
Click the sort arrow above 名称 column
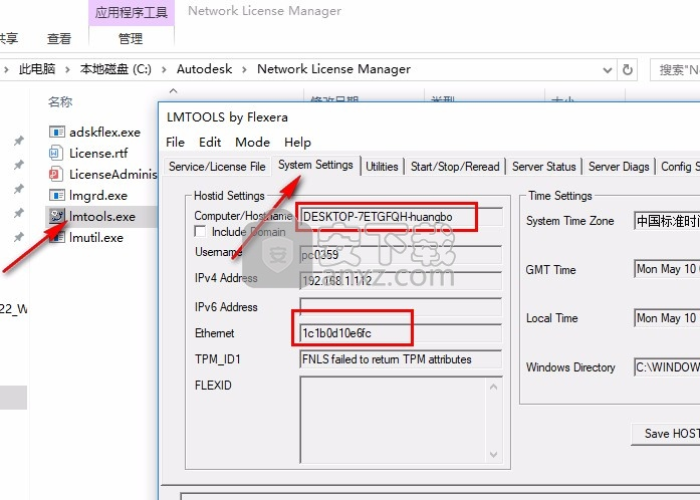[173, 91]
